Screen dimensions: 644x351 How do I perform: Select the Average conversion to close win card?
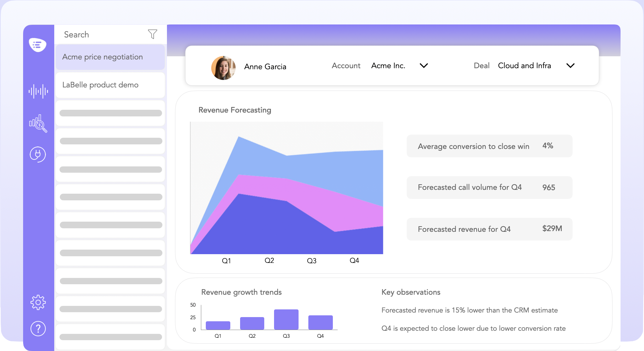(489, 146)
